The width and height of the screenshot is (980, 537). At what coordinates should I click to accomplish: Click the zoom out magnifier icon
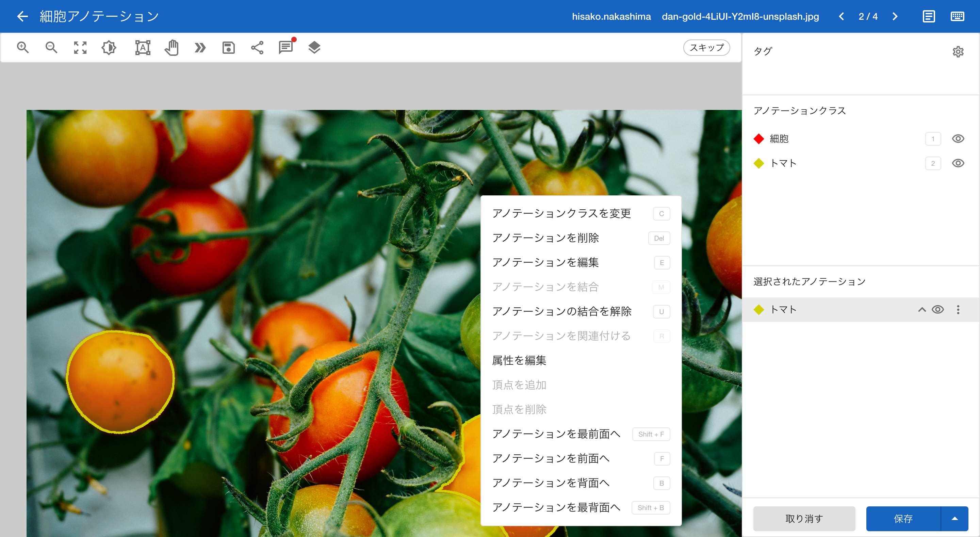pos(51,48)
